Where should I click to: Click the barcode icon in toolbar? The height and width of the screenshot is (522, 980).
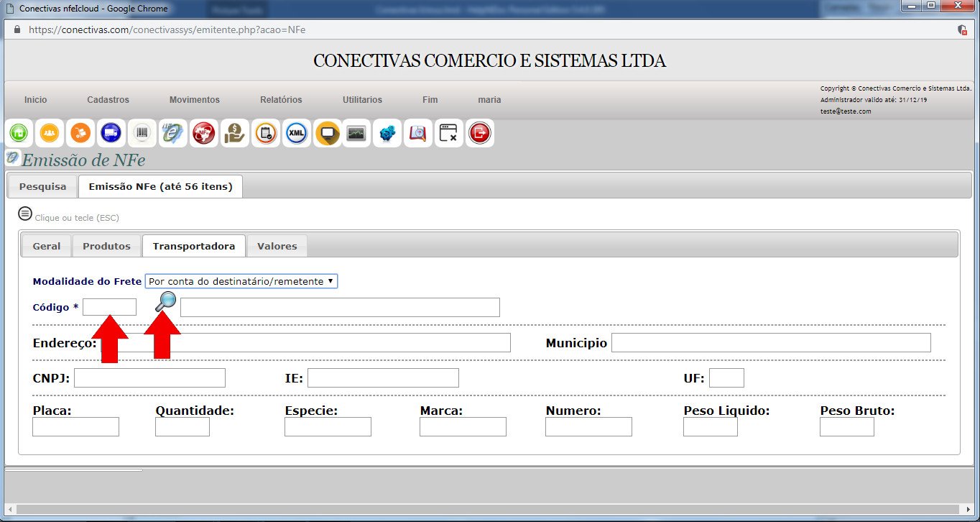tap(142, 133)
